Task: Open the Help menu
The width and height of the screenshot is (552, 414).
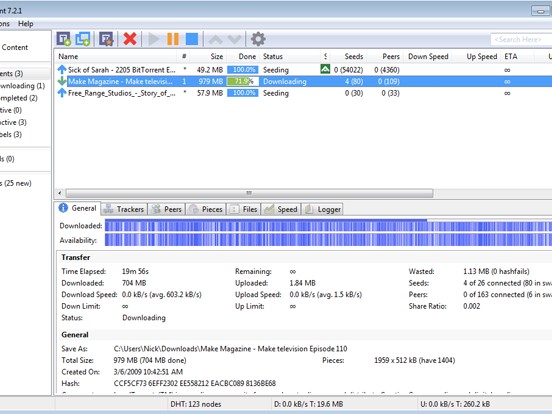Action: click(x=26, y=24)
